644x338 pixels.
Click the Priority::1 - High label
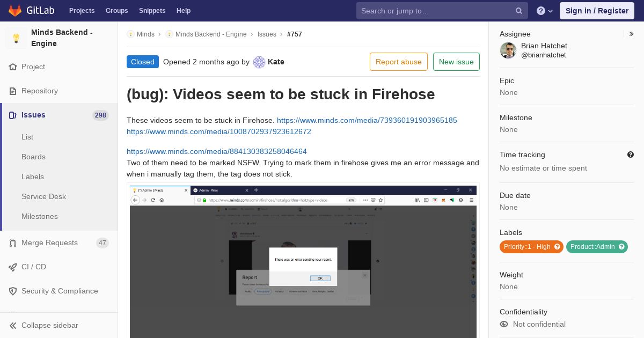tap(527, 247)
